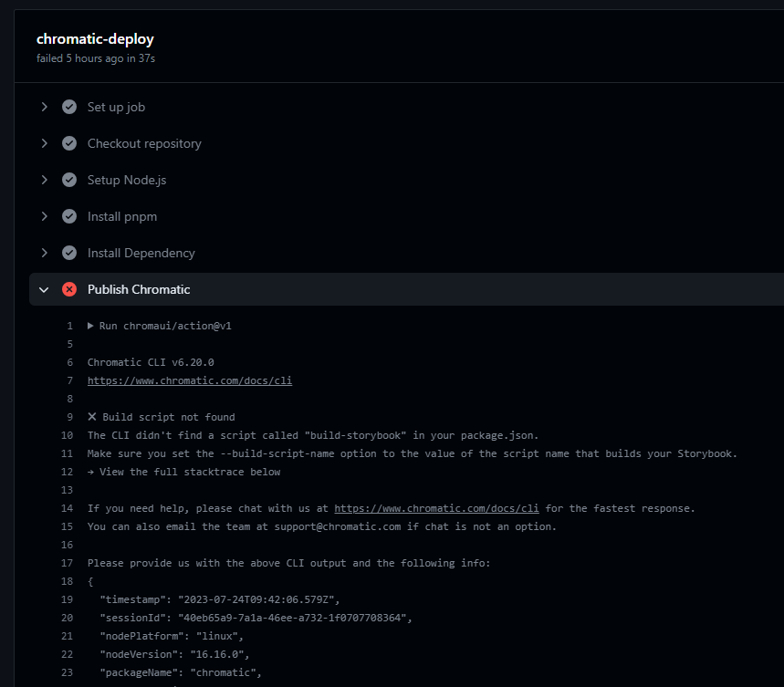Select the Install Dependency step label
This screenshot has height=687, width=784.
tap(141, 254)
